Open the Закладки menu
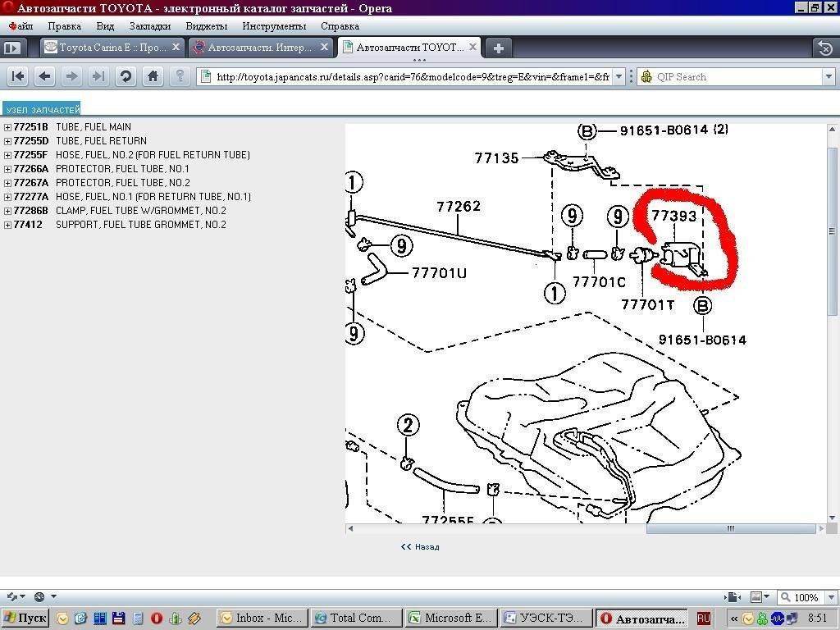Viewport: 840px width, 630px height. click(149, 26)
